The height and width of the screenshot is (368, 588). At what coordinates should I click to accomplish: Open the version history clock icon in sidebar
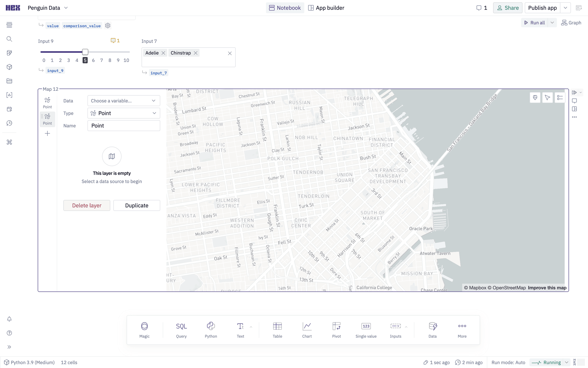pyautogui.click(x=9, y=123)
